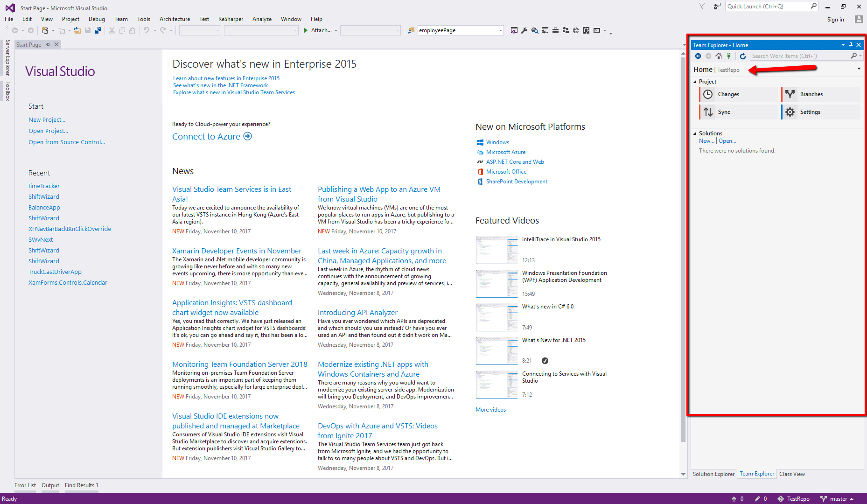This screenshot has width=867, height=504.
Task: Collapse the Project section in Team Explorer
Action: pyautogui.click(x=695, y=82)
